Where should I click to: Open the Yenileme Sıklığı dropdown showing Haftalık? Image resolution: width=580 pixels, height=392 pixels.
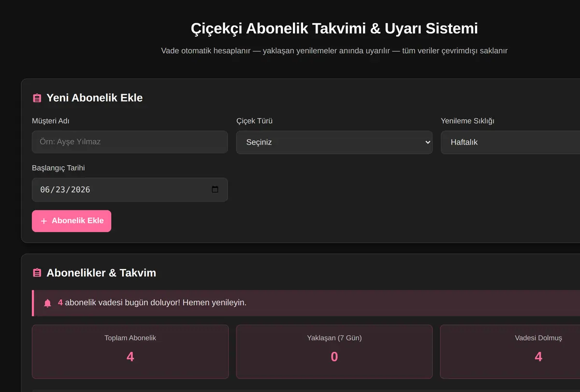tap(510, 142)
